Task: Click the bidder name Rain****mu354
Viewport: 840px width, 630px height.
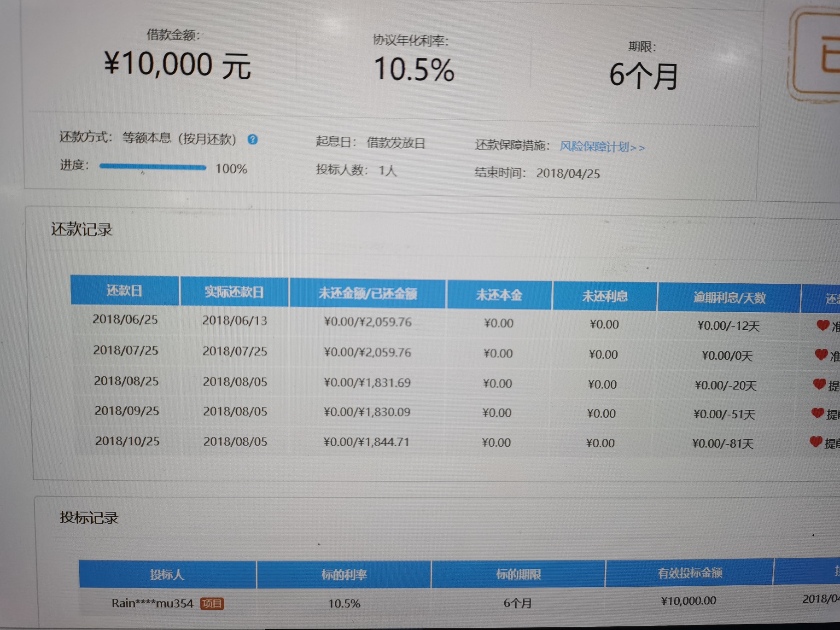Action: [152, 603]
